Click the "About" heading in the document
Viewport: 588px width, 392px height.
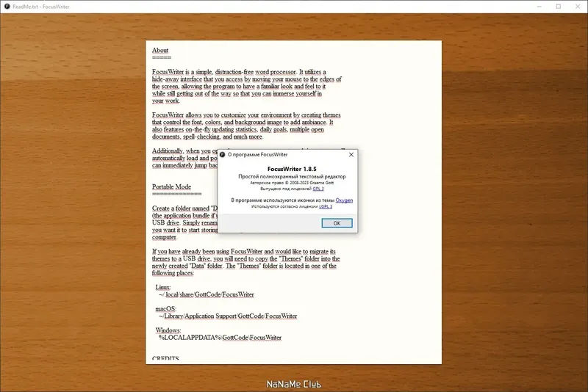coord(160,50)
